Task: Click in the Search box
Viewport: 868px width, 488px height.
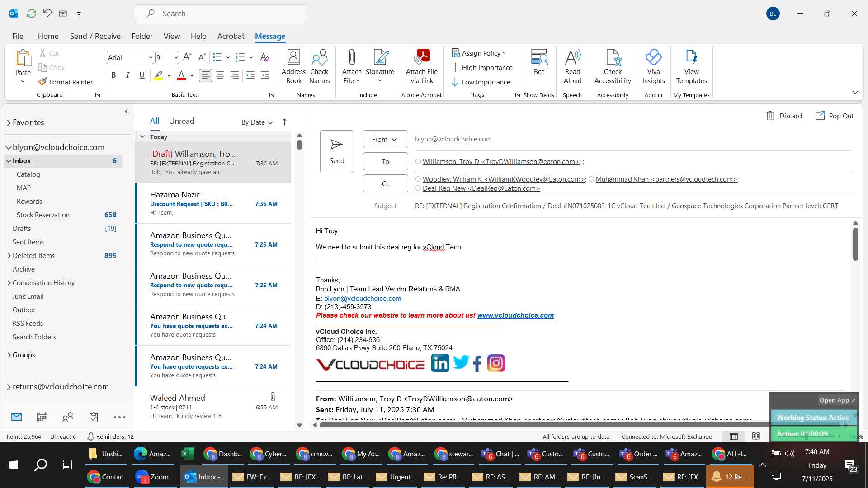Action: tap(221, 14)
